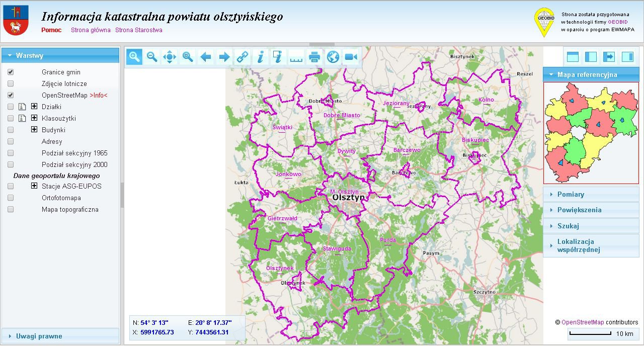Expand the Szukaj panel
Viewport: 644px width, 346px height.
pos(591,226)
